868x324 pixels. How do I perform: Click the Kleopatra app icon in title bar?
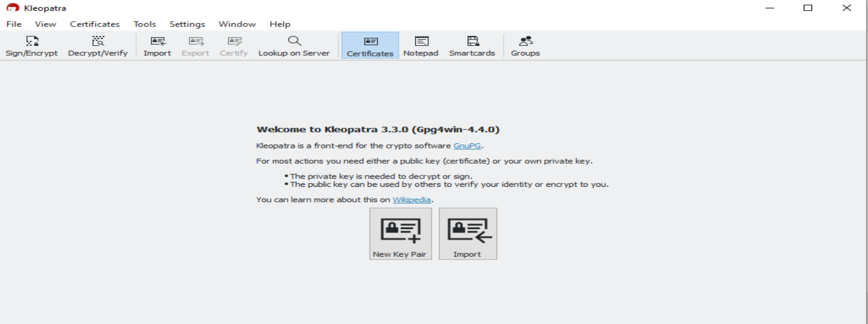click(x=12, y=8)
